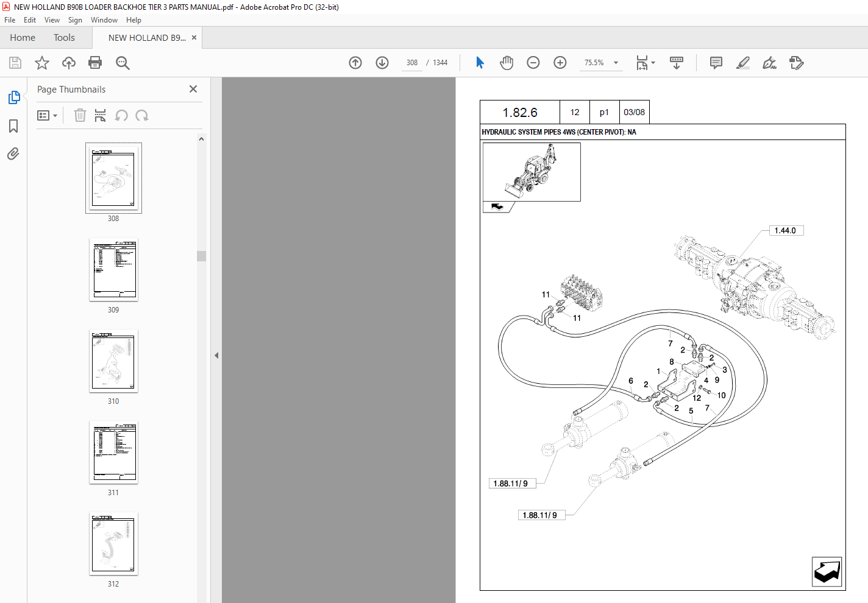Close the NEW HOLLAND document tab

coord(194,37)
